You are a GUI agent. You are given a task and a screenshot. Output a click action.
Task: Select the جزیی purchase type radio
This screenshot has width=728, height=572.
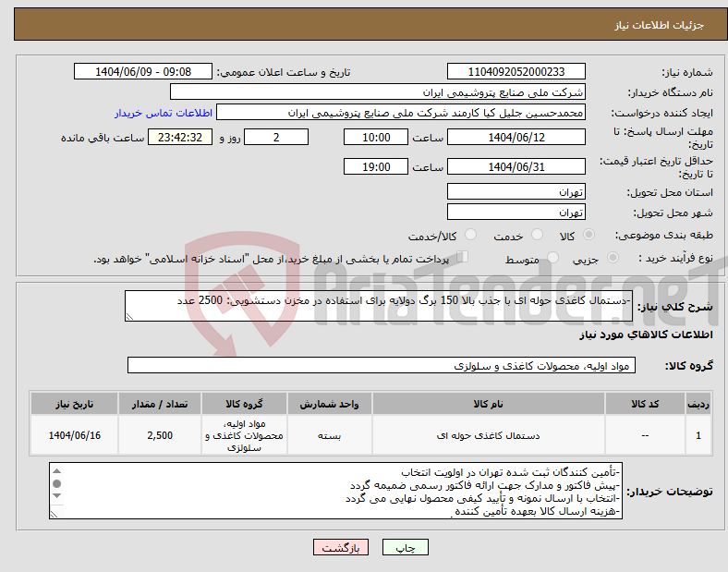tap(613, 258)
